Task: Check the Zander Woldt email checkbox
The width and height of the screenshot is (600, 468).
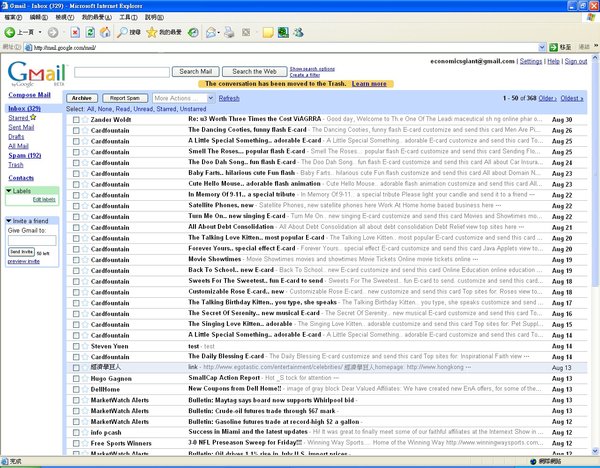Action: pos(76,119)
